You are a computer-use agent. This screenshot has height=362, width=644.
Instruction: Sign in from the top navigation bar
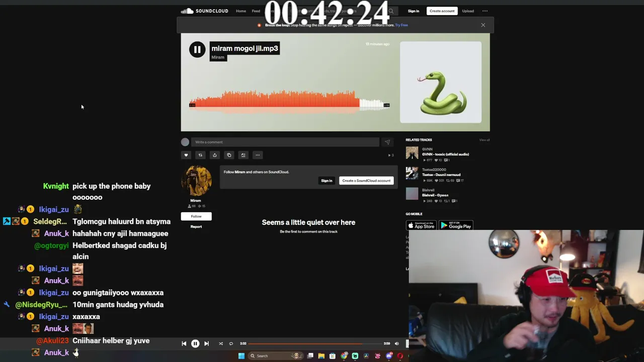pyautogui.click(x=414, y=11)
